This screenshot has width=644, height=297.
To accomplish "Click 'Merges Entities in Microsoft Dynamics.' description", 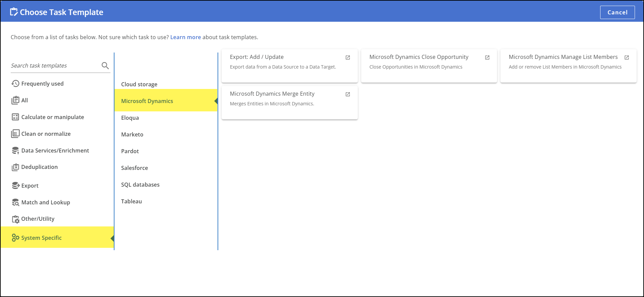I will (272, 104).
